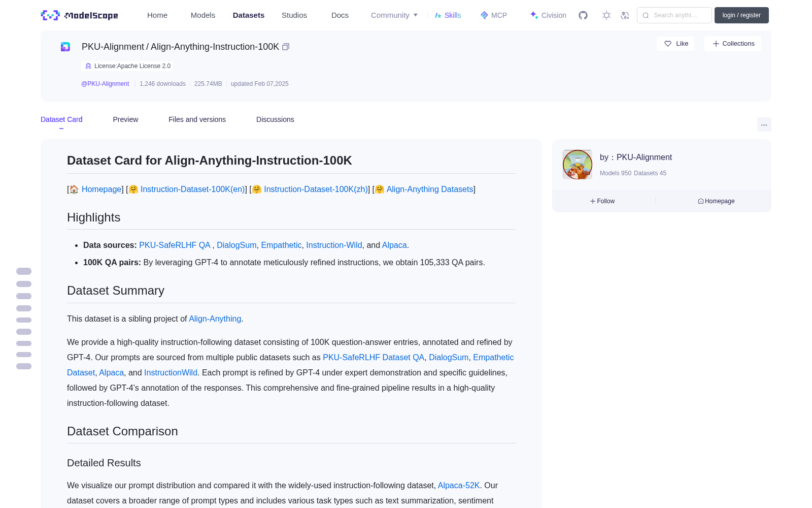Screen dimensions: 812x508
Task: Focus the search input field
Action: [674, 15]
